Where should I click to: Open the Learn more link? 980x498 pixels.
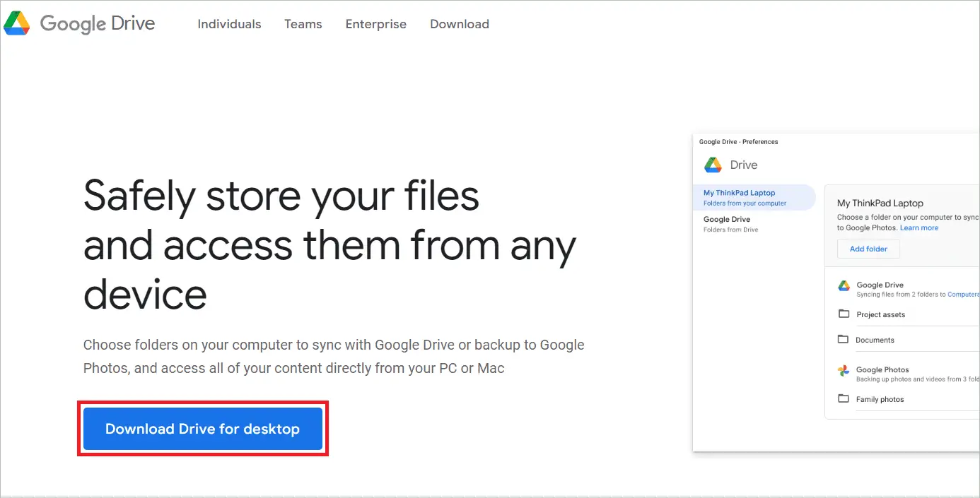918,227
